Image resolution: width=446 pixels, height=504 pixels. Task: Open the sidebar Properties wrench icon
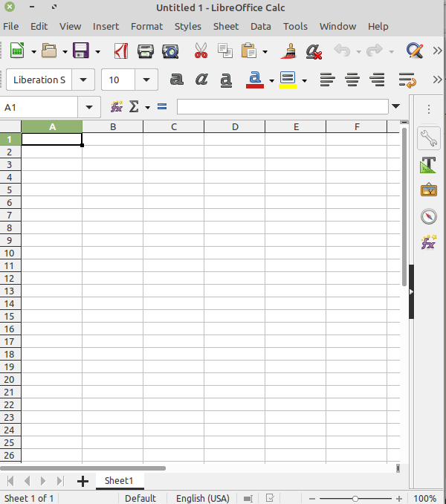[x=428, y=138]
